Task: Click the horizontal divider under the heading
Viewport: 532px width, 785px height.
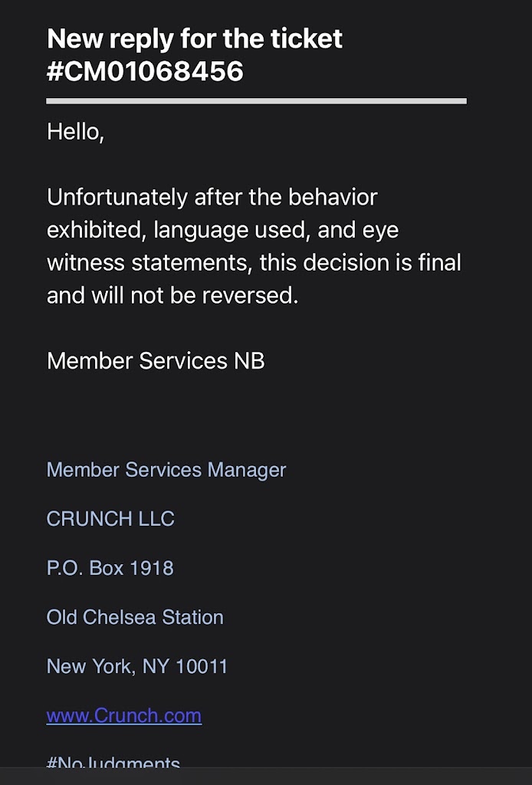Action: coord(256,100)
